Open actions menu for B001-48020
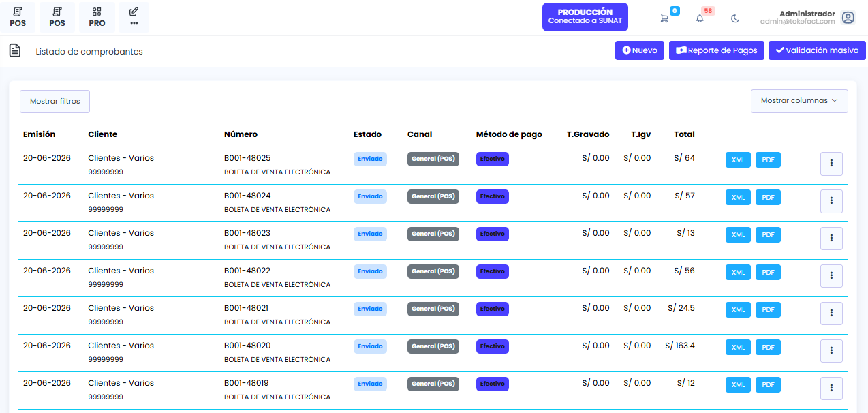The width and height of the screenshot is (868, 413). pos(831,351)
